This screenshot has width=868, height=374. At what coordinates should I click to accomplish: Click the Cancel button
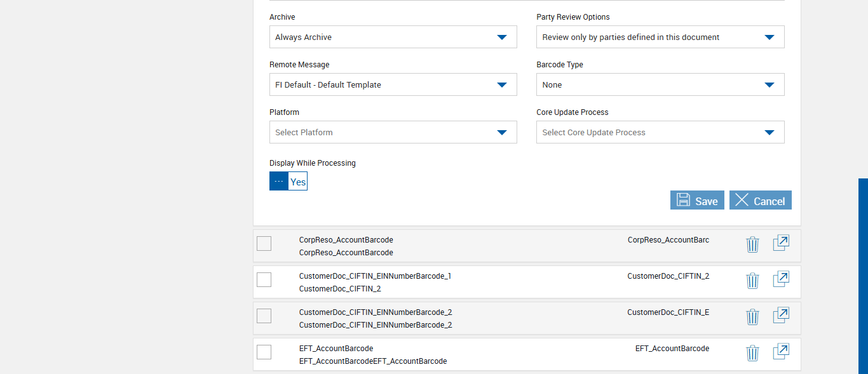[x=760, y=200]
